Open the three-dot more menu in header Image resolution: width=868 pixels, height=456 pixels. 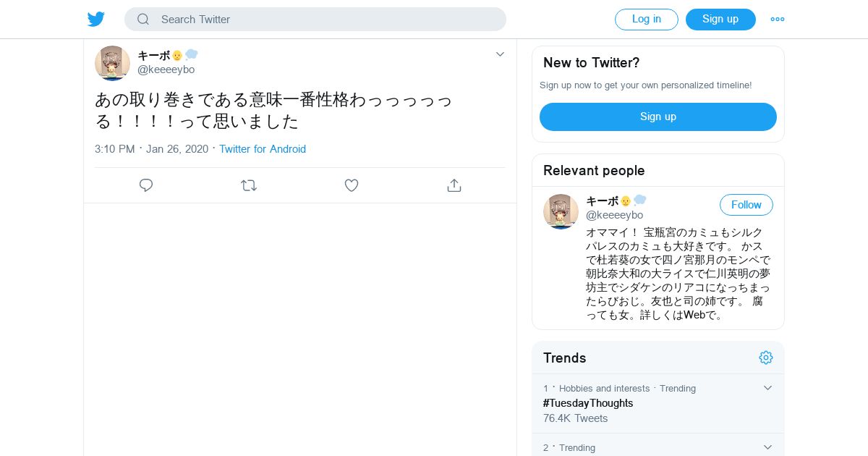(x=778, y=20)
